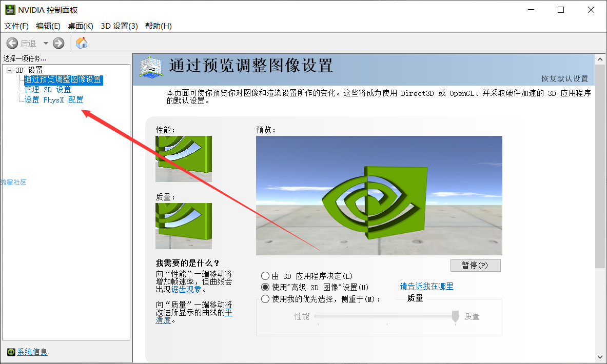
Task: Select 设置 PhysX 配置 in task tree
Action: 54,100
